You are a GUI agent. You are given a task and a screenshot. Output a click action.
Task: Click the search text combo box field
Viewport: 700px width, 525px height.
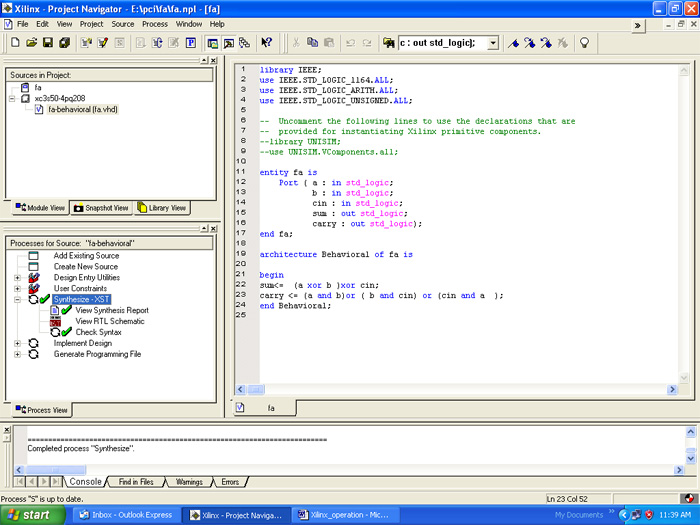[443, 43]
